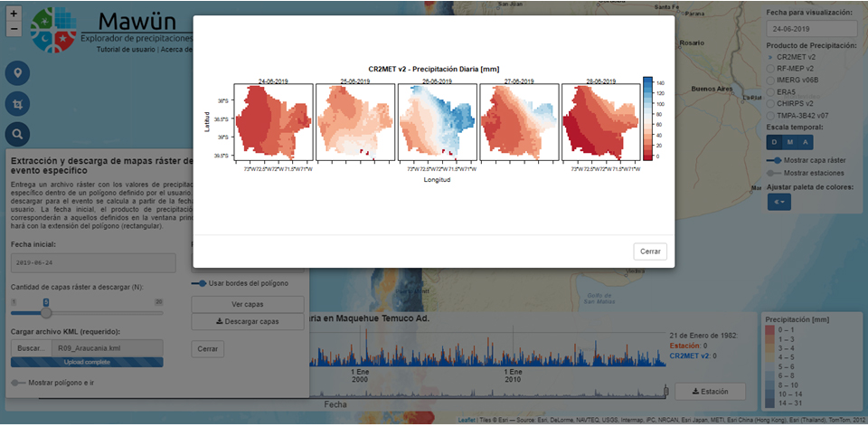Click the raster layer count slider handle
Screen dimensions: 868x427
[47, 312]
